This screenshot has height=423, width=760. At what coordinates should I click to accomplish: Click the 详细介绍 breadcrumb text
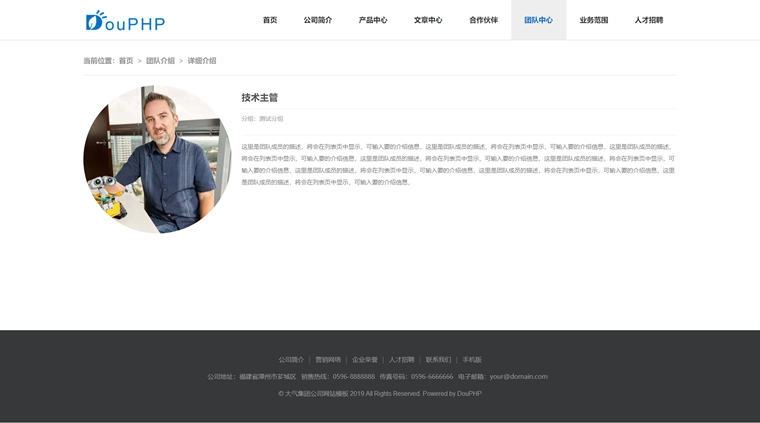click(202, 61)
